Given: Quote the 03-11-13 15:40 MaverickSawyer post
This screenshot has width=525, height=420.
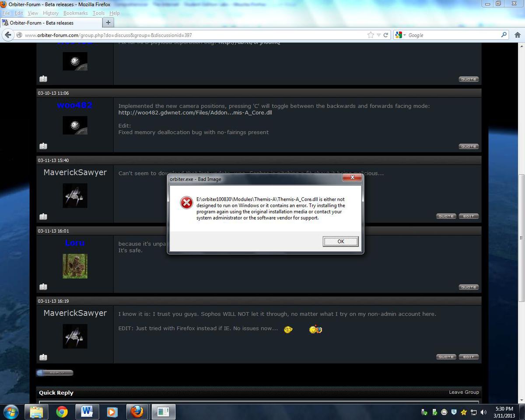Looking at the screenshot, I should point(446,216).
